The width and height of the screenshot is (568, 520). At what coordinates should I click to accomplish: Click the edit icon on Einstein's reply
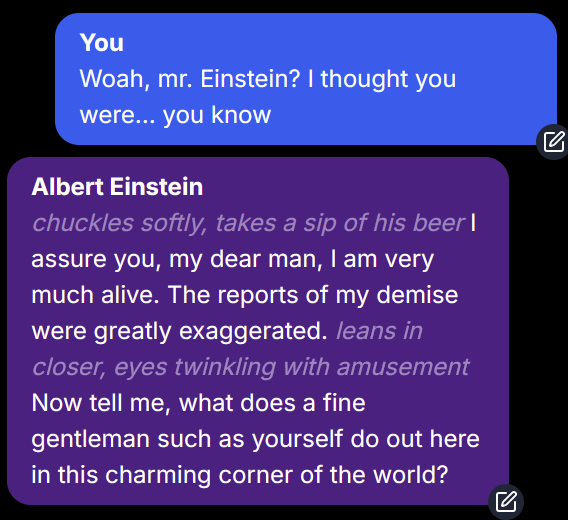pyautogui.click(x=506, y=502)
